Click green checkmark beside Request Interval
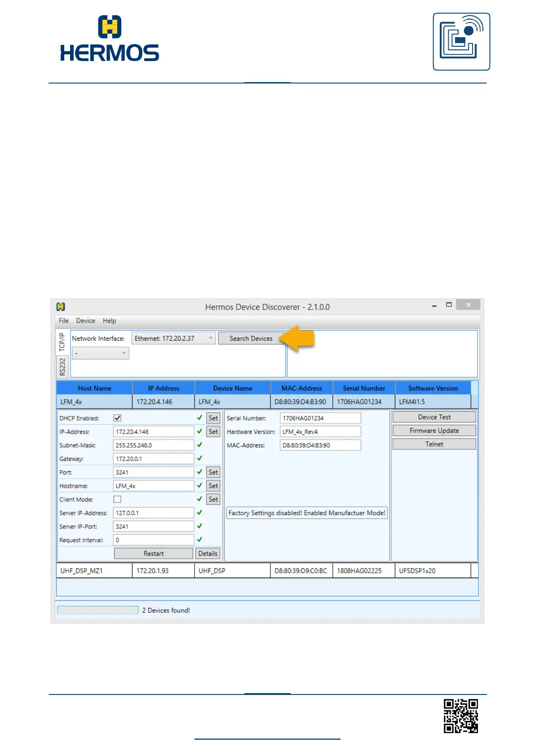The image size is (535, 756). (199, 539)
